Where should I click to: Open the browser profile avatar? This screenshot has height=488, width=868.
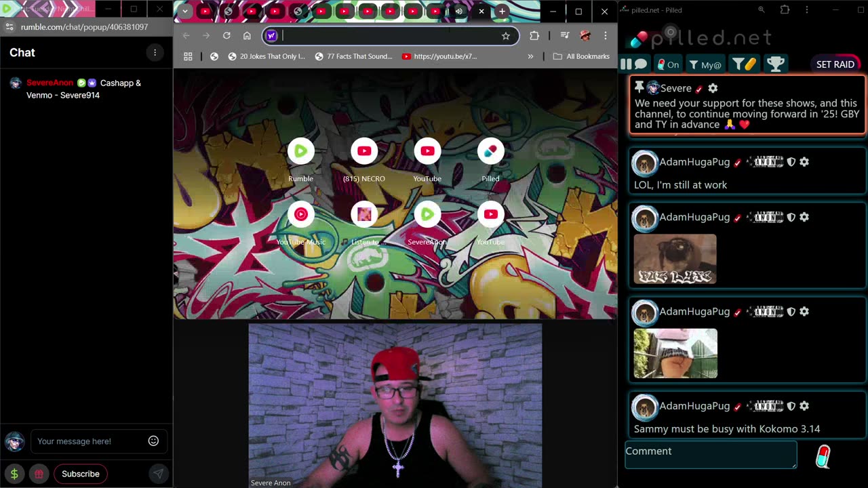585,36
